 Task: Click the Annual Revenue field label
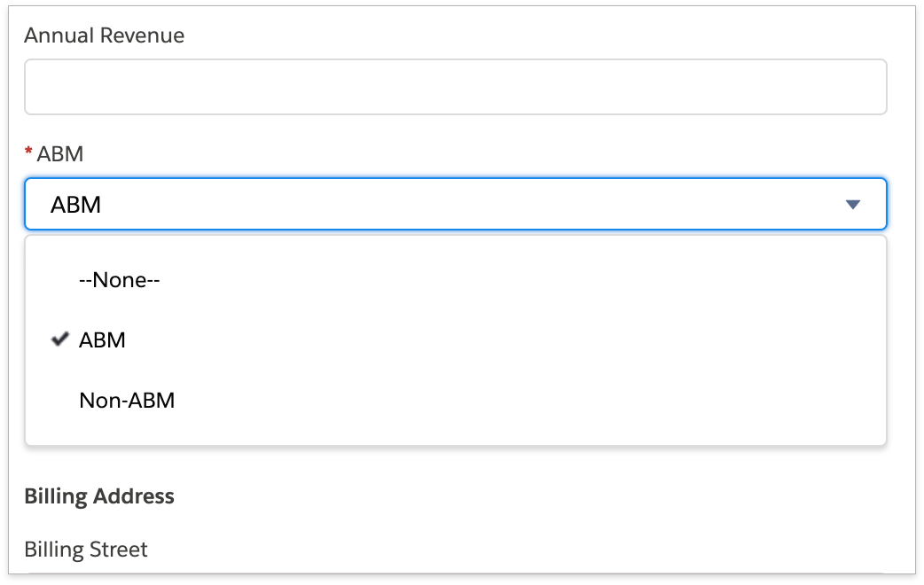tap(104, 35)
